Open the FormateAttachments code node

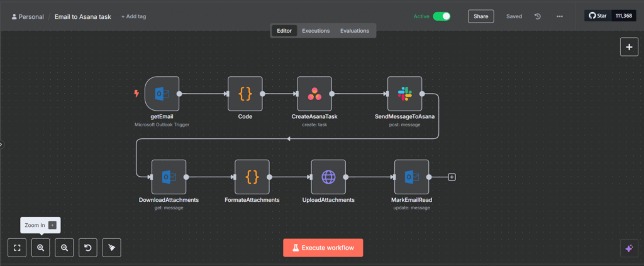pyautogui.click(x=252, y=177)
